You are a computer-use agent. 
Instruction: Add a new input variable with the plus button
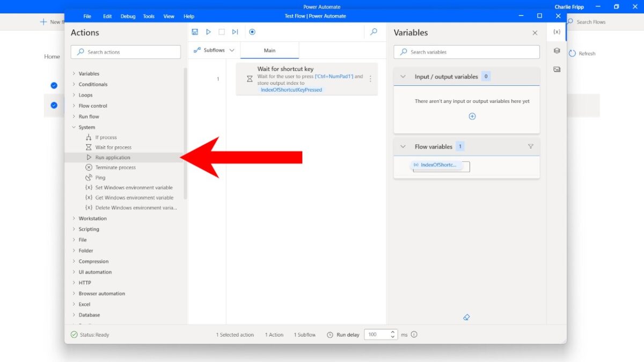click(472, 116)
